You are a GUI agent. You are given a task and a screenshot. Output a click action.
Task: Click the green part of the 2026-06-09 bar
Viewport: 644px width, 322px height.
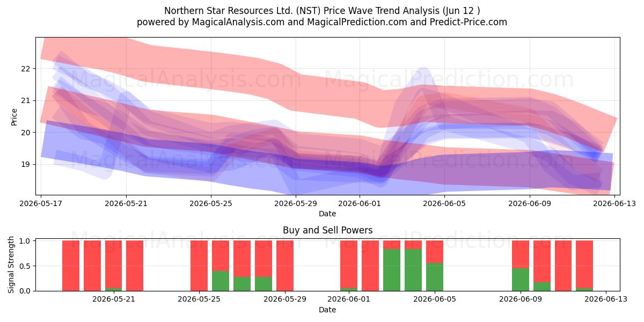(x=521, y=280)
